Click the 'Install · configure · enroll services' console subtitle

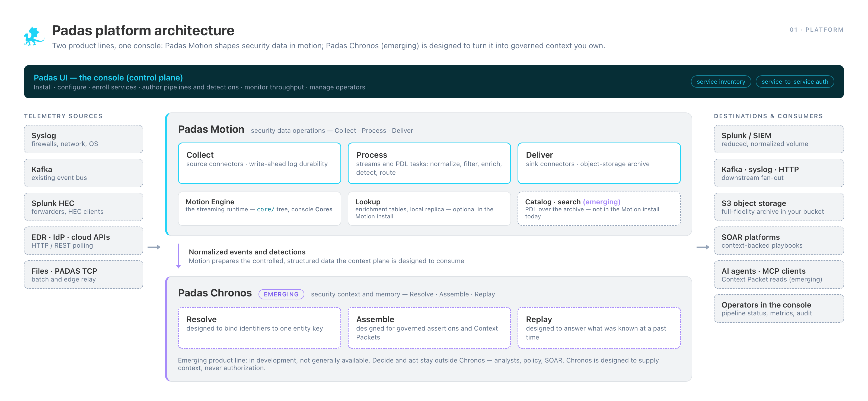point(199,87)
